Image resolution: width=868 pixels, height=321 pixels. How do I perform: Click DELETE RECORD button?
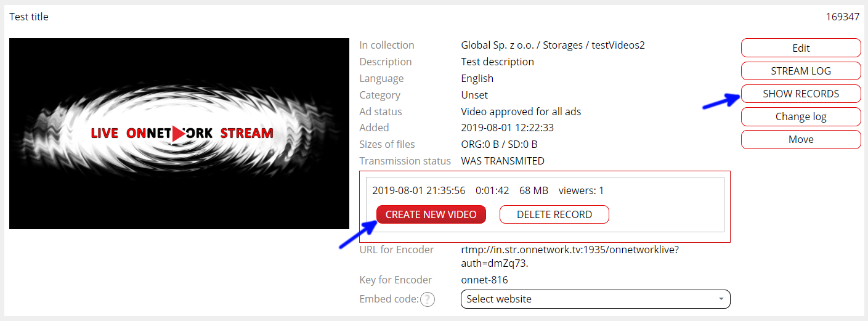click(554, 214)
